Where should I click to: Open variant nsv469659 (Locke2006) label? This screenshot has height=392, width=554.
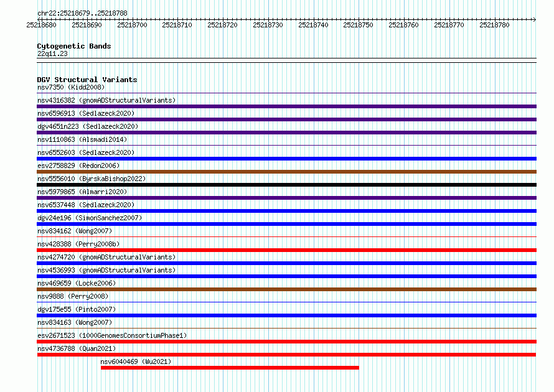(x=77, y=283)
